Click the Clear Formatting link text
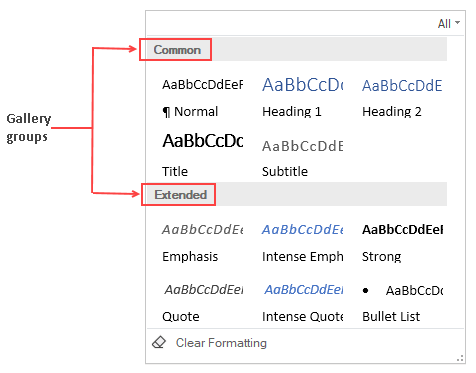 (x=221, y=343)
